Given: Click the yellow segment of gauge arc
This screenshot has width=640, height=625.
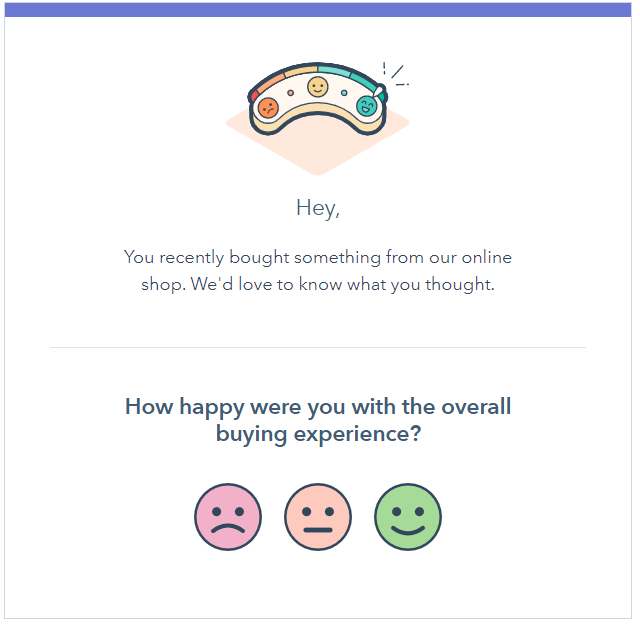Looking at the screenshot, I should pyautogui.click(x=301, y=71).
